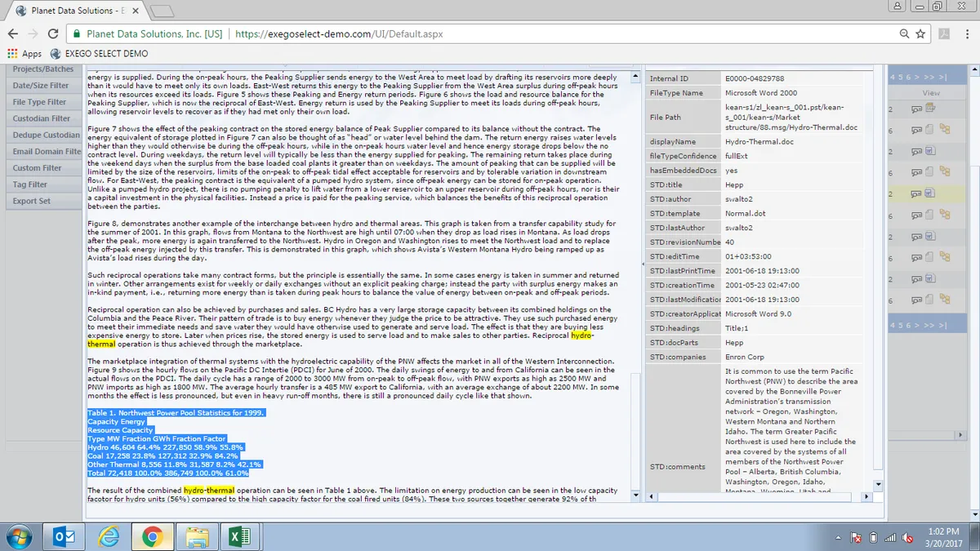
Task: Click the metadata panel vertical scroll down arrow
Action: click(879, 485)
